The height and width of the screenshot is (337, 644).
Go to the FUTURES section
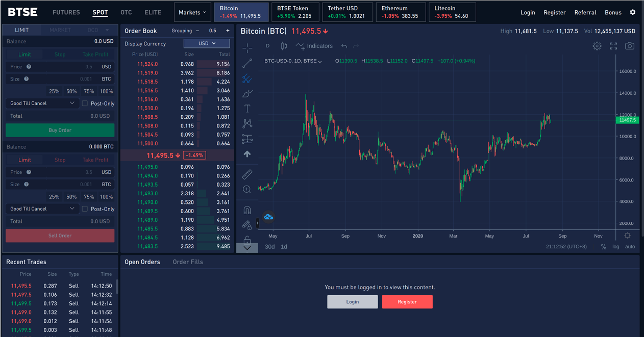point(66,12)
